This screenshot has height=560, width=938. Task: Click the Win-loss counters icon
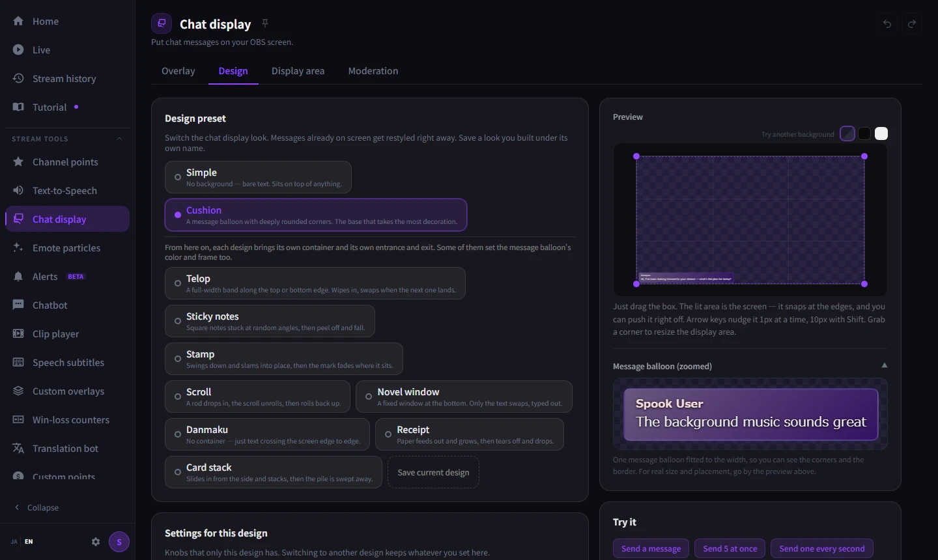[x=18, y=419]
